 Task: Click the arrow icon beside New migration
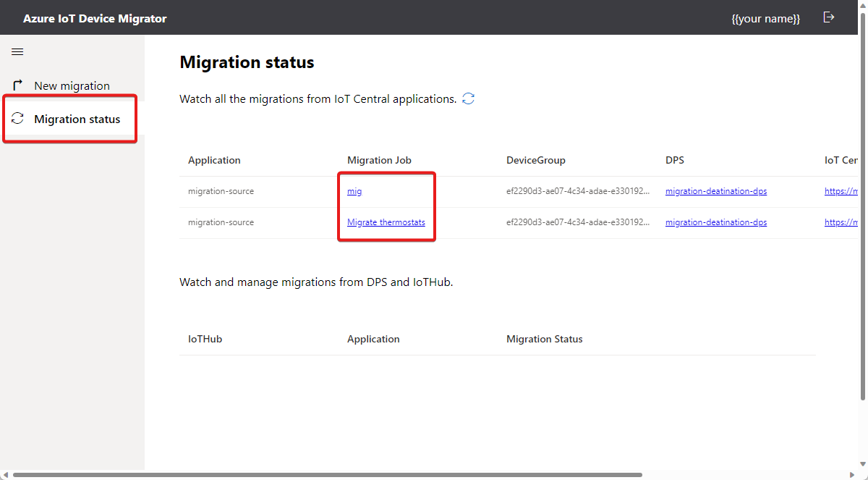point(18,85)
